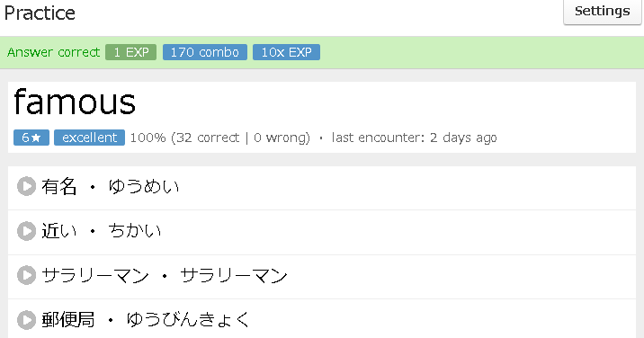Click the 170 combo badge

[x=205, y=52]
